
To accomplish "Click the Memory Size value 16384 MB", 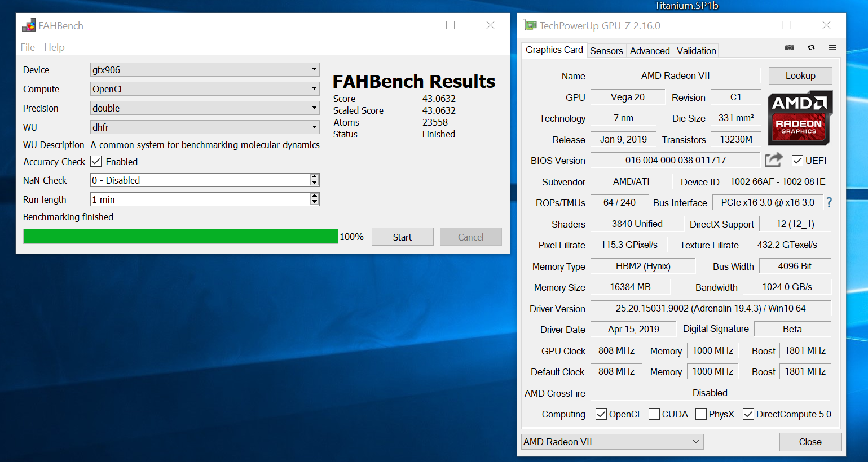I will (631, 287).
